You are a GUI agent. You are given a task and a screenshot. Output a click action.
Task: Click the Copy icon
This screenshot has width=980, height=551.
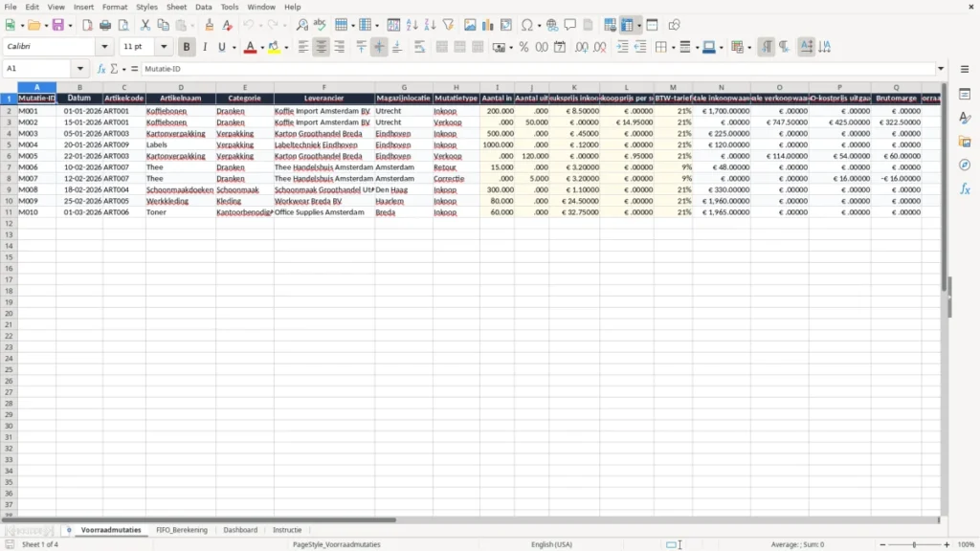(163, 25)
